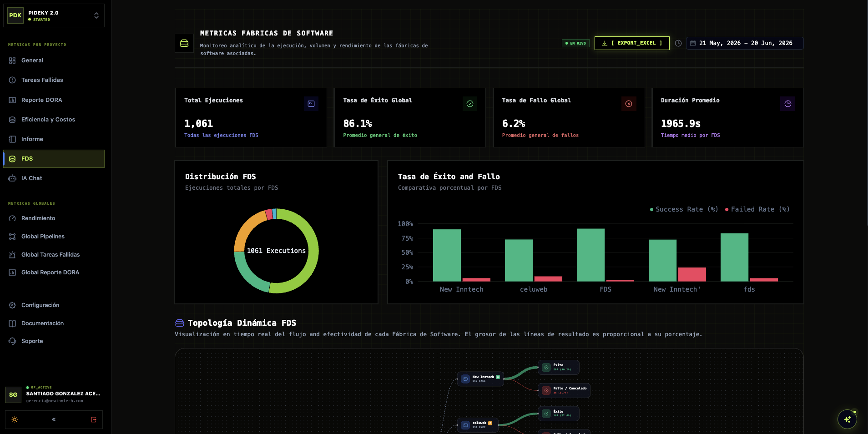Click the red X icon on Fallo Global
The image size is (868, 434).
[629, 104]
